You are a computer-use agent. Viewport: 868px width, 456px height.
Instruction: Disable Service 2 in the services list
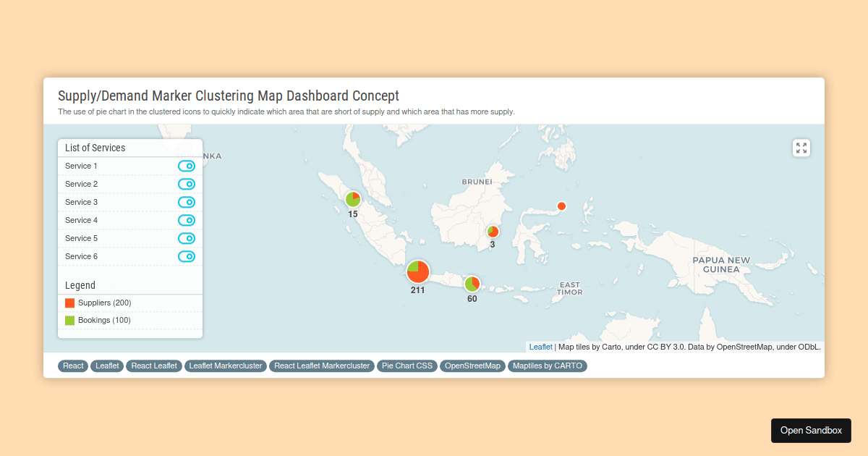coord(187,184)
